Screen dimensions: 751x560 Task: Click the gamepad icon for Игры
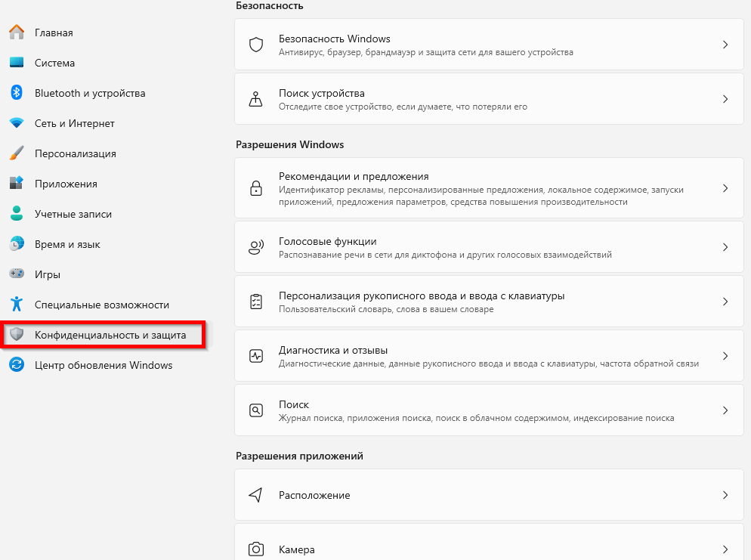pos(17,274)
